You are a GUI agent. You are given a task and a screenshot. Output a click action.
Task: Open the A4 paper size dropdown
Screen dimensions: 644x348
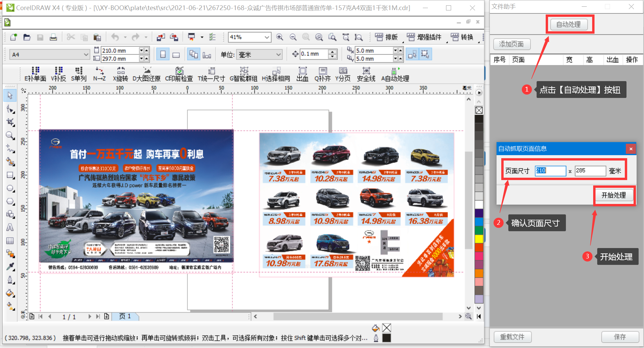tap(86, 54)
